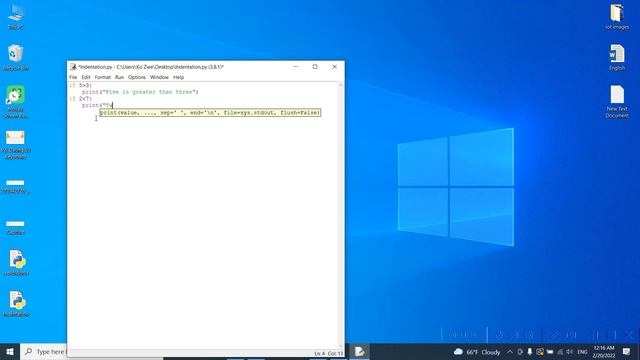Select the New Text Document desktop icon
This screenshot has width=640, height=360.
pyautogui.click(x=617, y=102)
